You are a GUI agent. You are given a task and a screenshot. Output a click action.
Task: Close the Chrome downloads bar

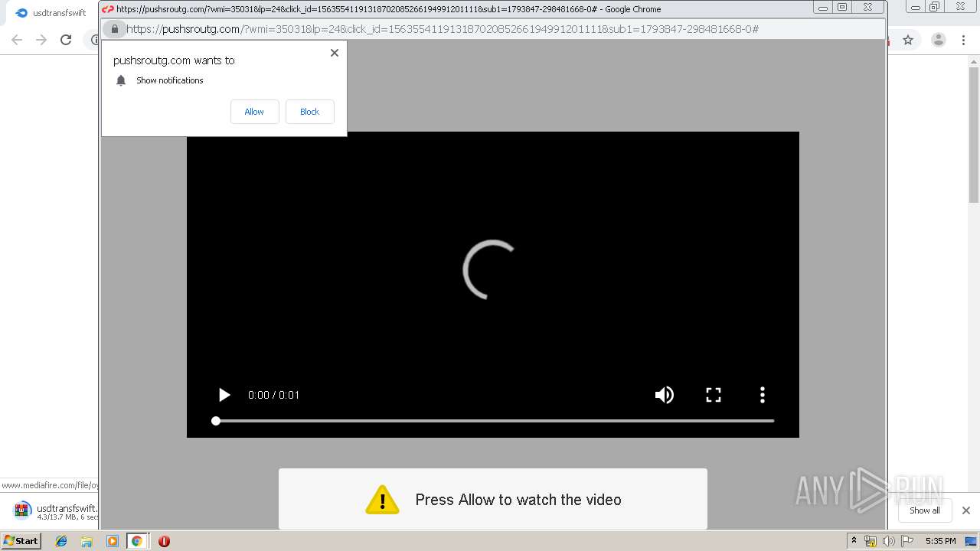point(966,510)
